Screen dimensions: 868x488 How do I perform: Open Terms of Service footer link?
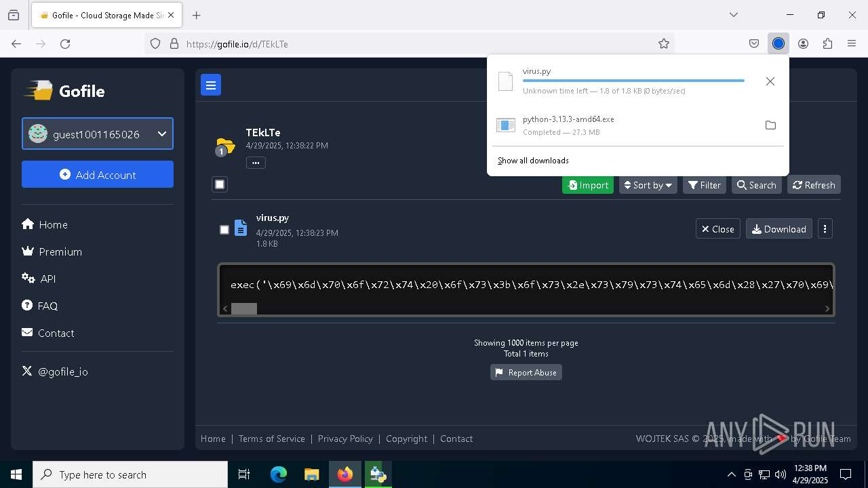click(271, 439)
